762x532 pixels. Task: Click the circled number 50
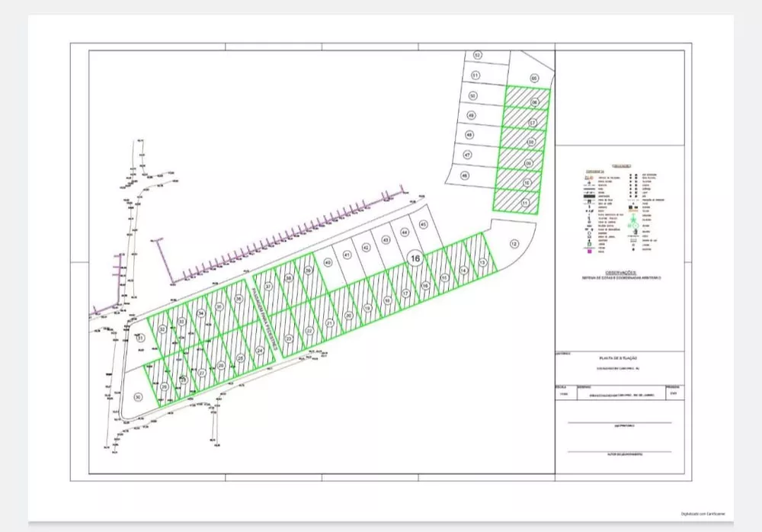(473, 96)
